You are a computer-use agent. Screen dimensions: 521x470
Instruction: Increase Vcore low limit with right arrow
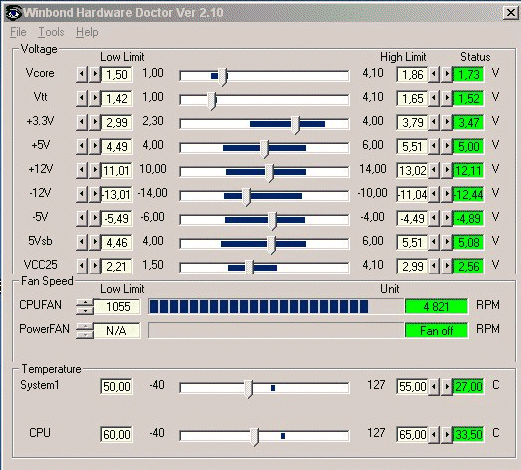[x=95, y=74]
